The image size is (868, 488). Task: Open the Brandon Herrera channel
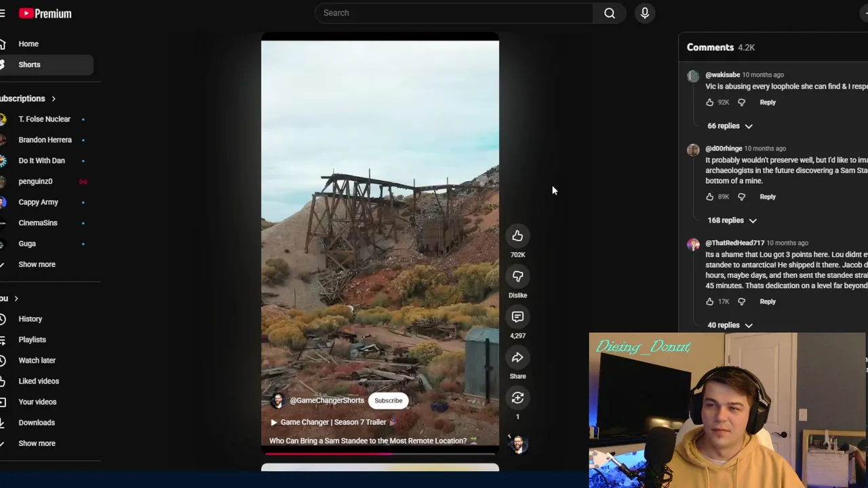[x=45, y=140]
